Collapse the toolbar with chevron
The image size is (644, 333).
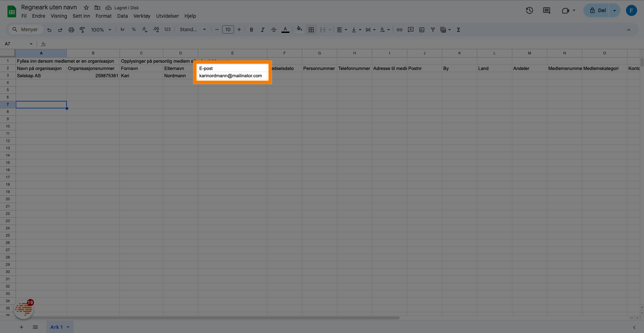pos(629,30)
